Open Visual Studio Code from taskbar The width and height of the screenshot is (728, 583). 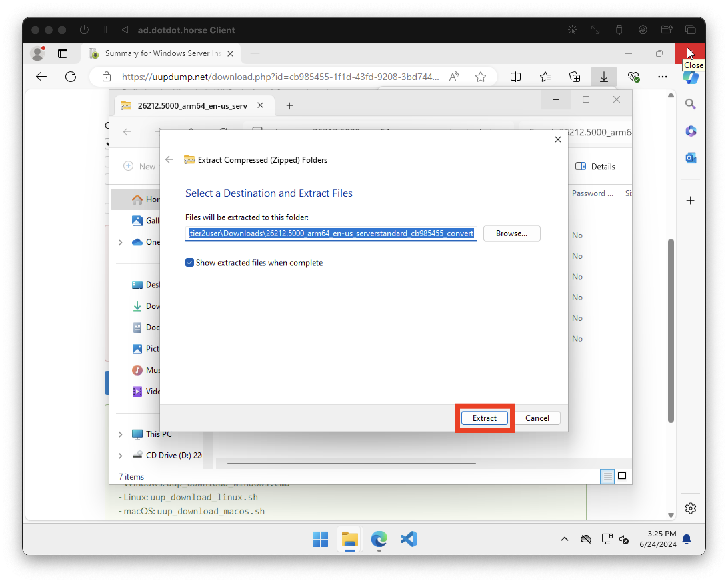coord(408,539)
